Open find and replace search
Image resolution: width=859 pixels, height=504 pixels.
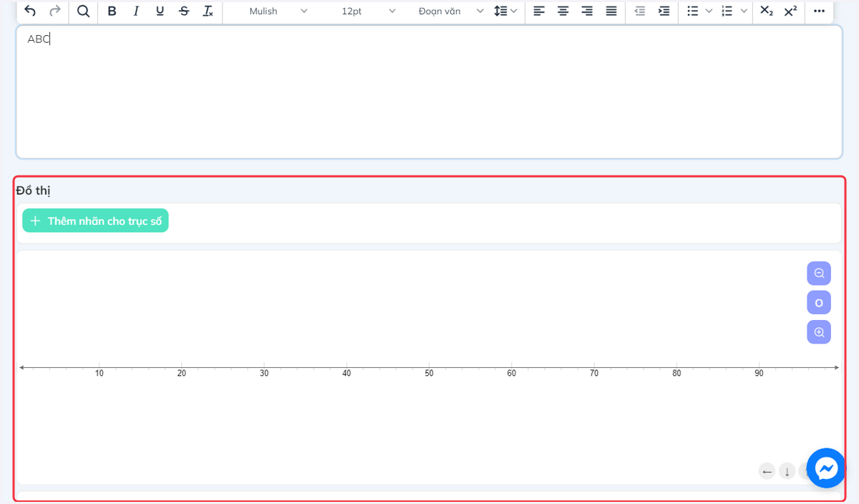83,11
